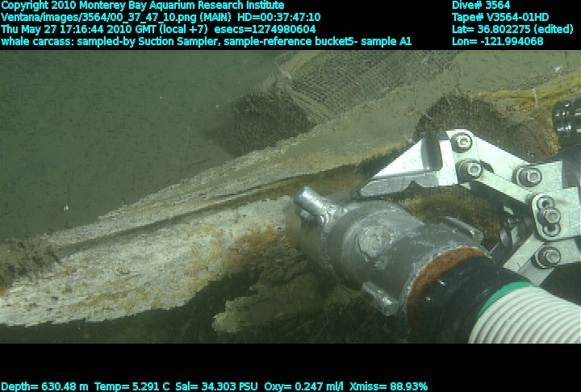Click the Tape# V3564-01HD label
This screenshot has height=392, width=581.
click(x=500, y=18)
